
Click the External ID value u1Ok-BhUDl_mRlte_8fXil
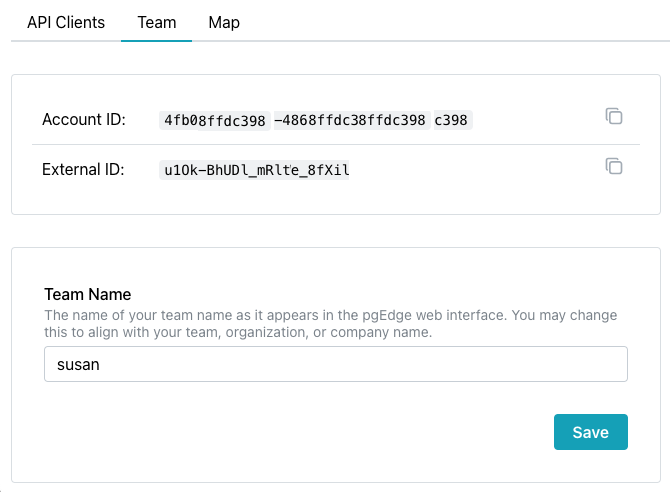[x=257, y=171]
